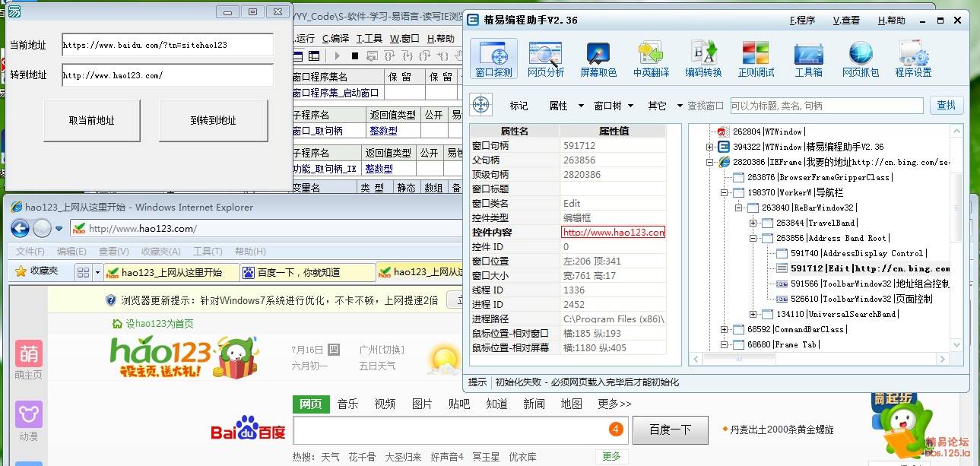Viewport: 980px width, 466px height.
Task: Expand the 68592 CommandBarClass node
Action: coord(724,329)
